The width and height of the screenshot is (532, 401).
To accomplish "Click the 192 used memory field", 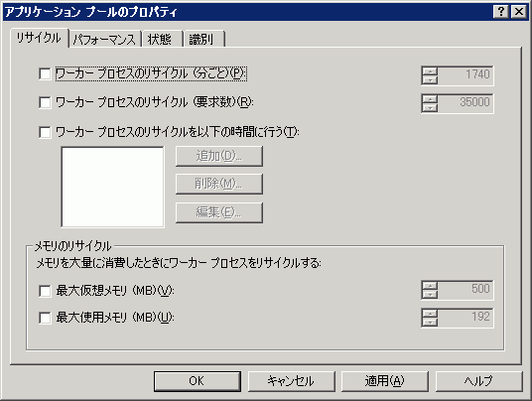I will 465,318.
